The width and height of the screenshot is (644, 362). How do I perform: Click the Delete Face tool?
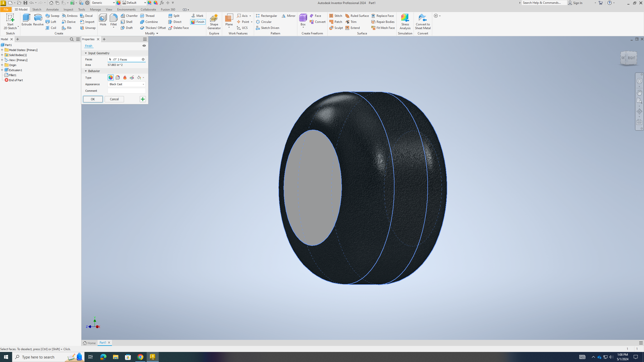[179, 28]
